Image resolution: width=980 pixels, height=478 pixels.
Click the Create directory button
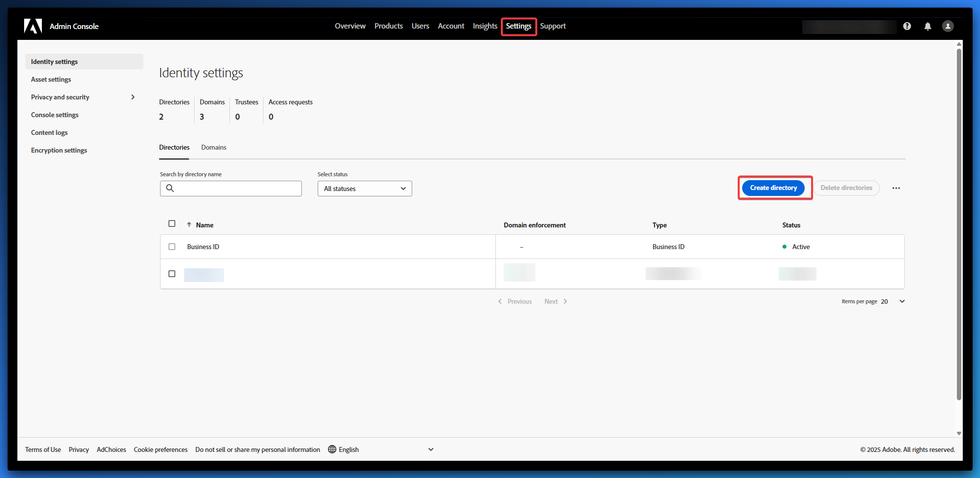pos(773,188)
